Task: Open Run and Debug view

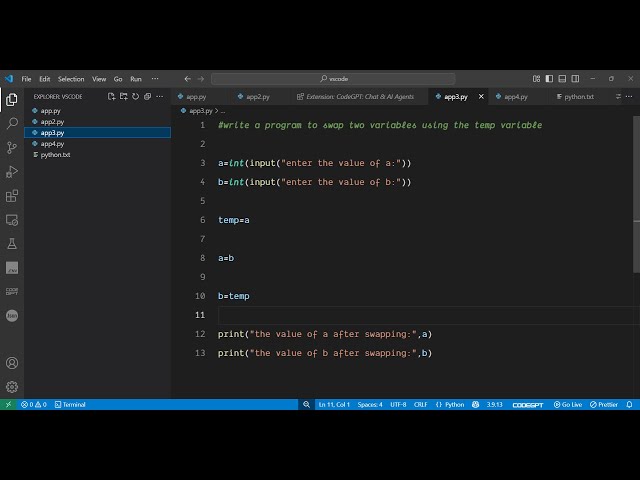Action: tap(12, 171)
